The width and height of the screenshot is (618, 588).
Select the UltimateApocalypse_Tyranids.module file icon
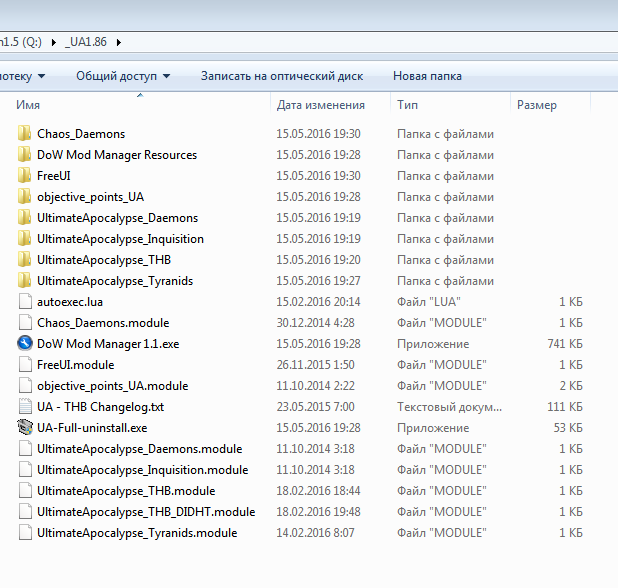point(25,532)
